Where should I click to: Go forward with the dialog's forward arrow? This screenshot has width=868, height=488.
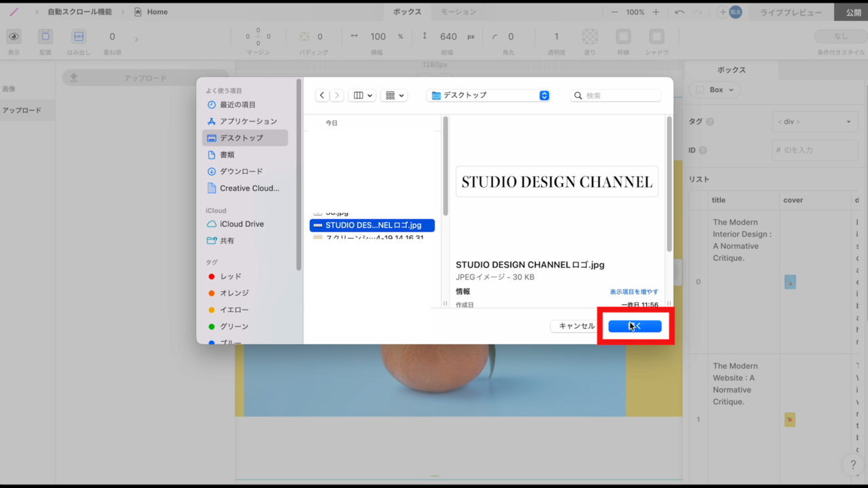point(337,96)
